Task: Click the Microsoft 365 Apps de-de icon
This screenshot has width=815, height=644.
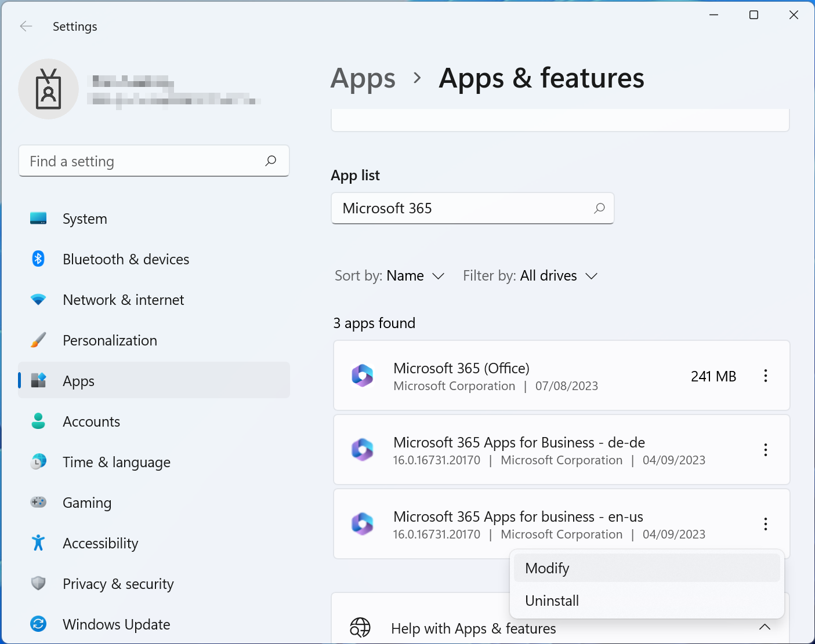Action: pyautogui.click(x=363, y=450)
